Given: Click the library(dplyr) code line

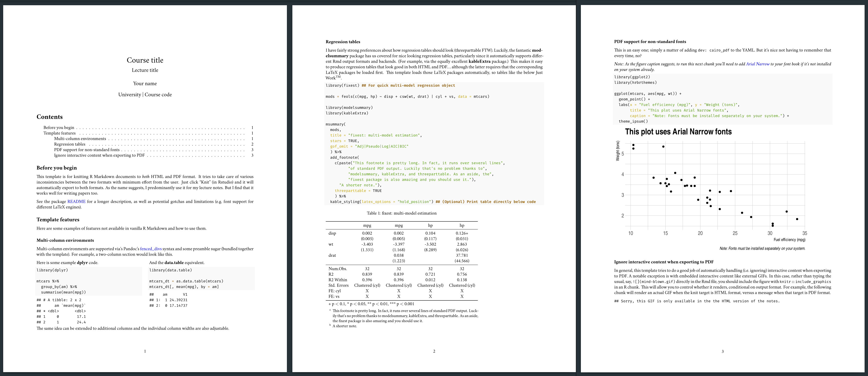Looking at the screenshot, I should (52, 270).
